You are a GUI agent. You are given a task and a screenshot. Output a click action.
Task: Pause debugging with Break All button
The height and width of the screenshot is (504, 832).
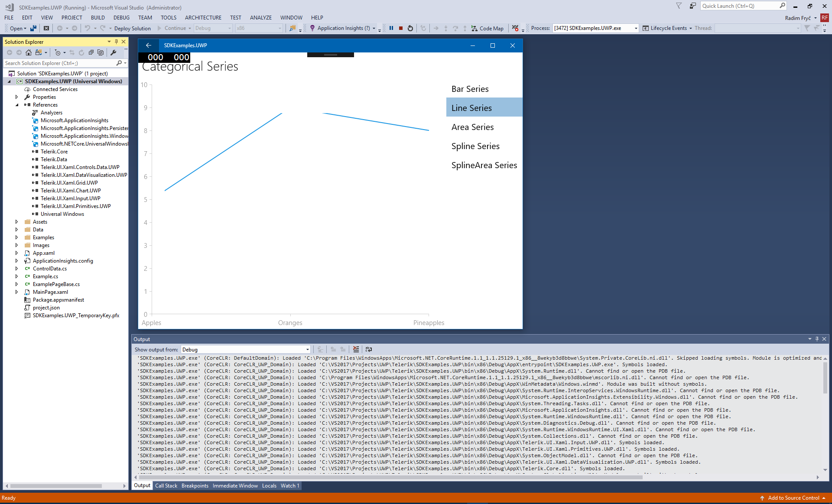coord(391,28)
